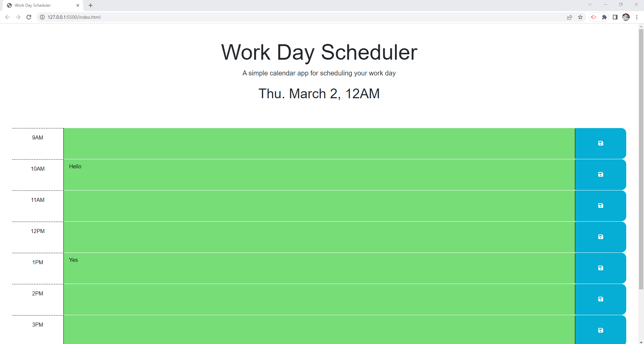Save the 1PM block containing "Yes"

600,268
